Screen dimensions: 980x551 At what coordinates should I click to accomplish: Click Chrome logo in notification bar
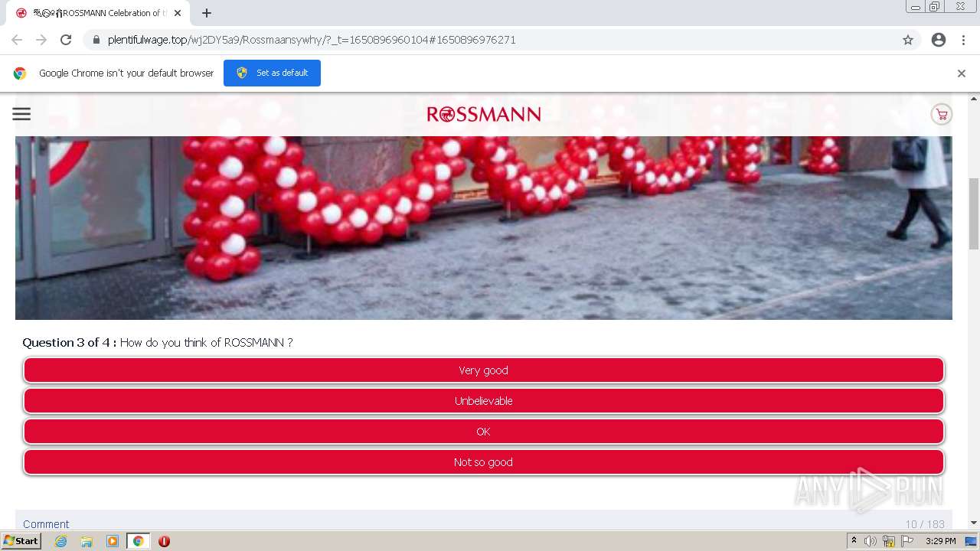tap(20, 73)
